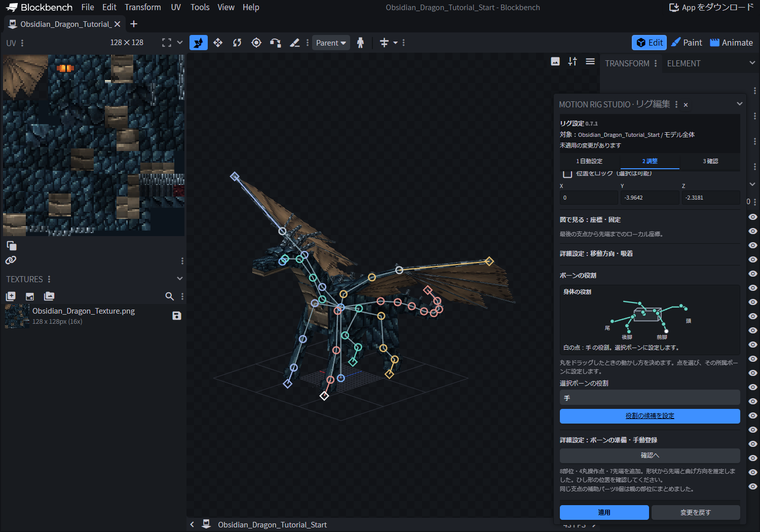Click the texture group folder icon
760x532 pixels.
[49, 296]
